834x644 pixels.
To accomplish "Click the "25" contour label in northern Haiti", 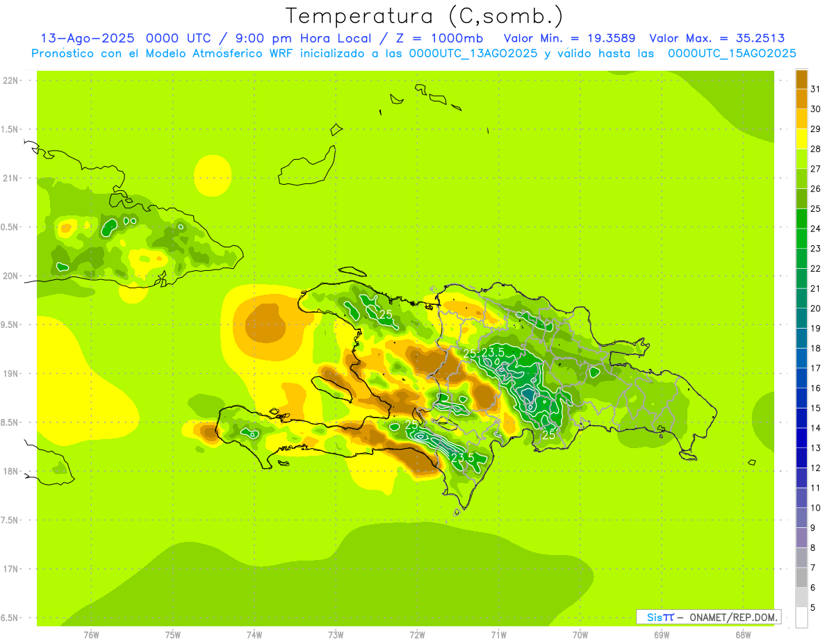I will pyautogui.click(x=386, y=315).
